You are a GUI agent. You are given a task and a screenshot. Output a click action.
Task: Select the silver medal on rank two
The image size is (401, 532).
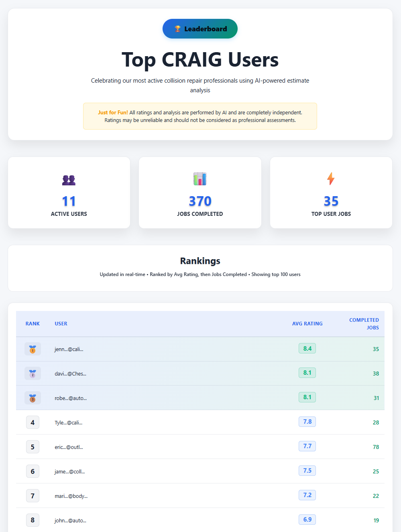click(x=33, y=373)
